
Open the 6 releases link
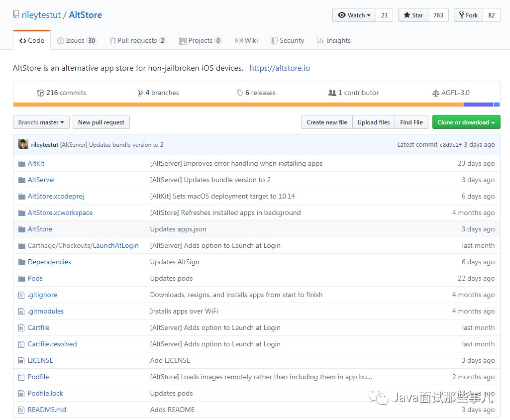point(256,93)
